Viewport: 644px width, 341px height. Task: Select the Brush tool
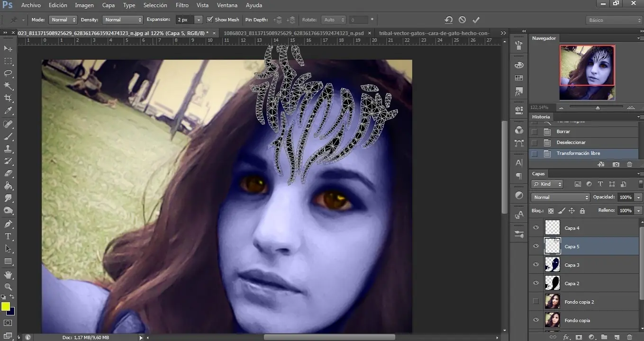(x=8, y=136)
